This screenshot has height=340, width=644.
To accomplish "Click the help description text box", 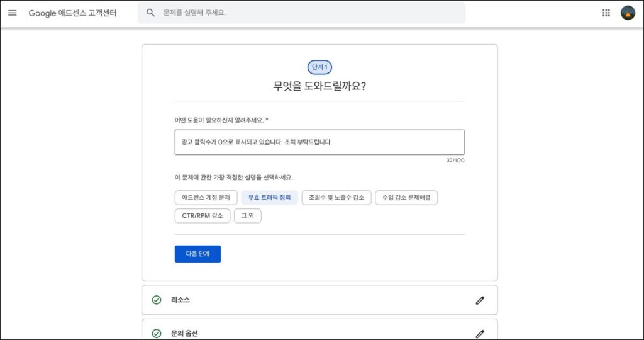I will [x=319, y=142].
